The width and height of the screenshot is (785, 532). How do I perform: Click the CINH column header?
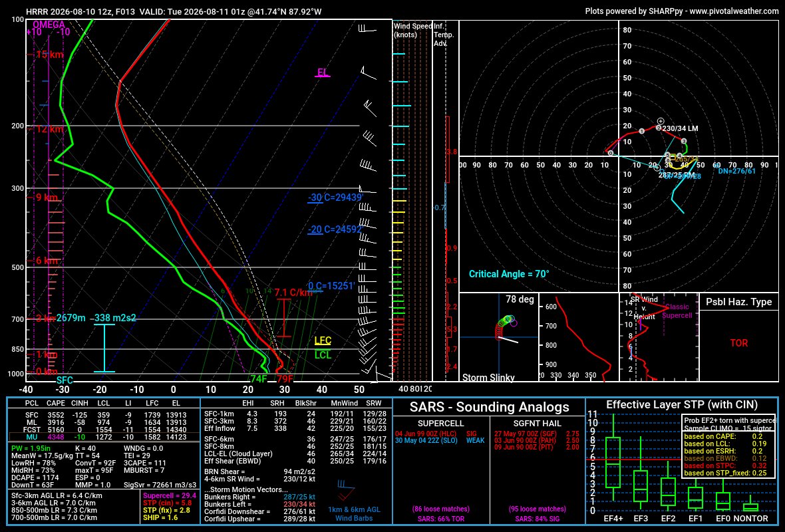tap(80, 403)
